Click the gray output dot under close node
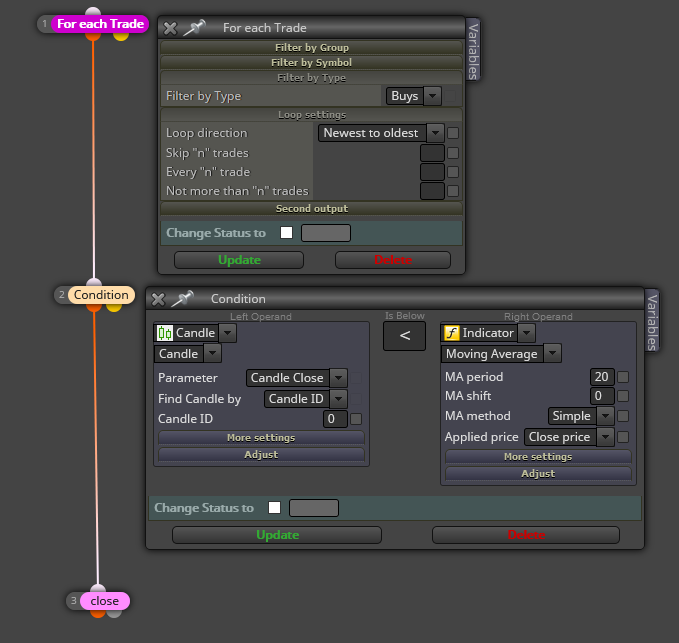Viewport: 679px width, 643px height. tap(114, 614)
